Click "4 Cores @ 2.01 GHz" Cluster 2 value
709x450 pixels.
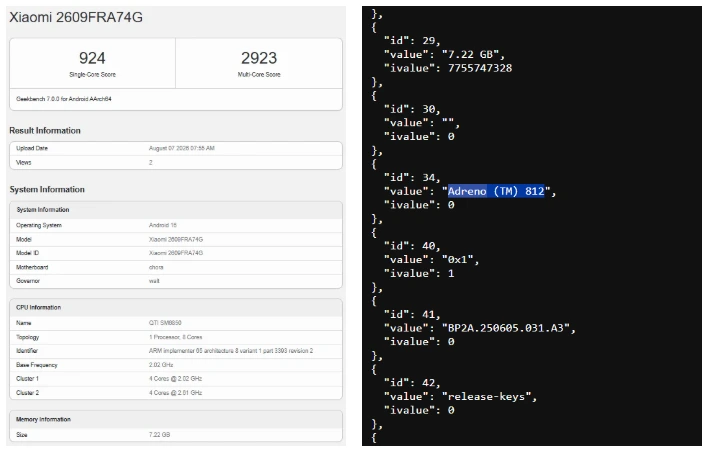(175, 393)
